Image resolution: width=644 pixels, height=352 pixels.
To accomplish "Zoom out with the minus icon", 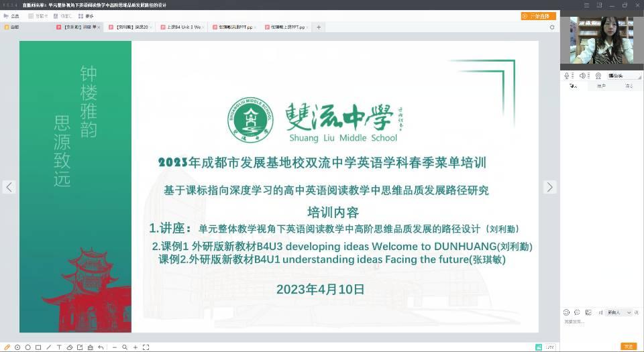I will [115, 347].
